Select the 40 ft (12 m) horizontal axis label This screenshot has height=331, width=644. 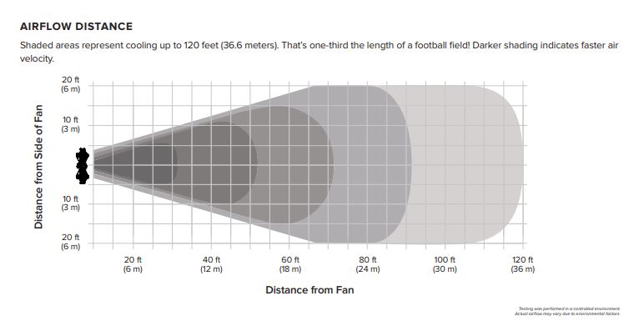tap(211, 264)
